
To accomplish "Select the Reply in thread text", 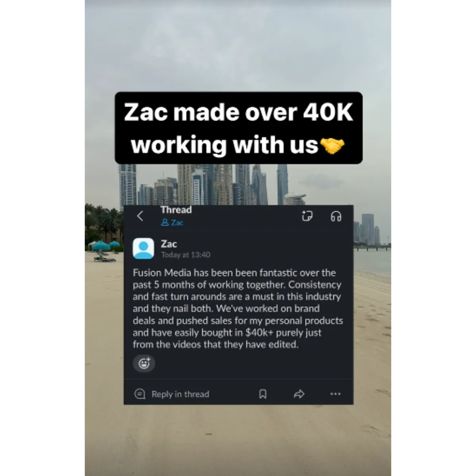I will tap(180, 394).
